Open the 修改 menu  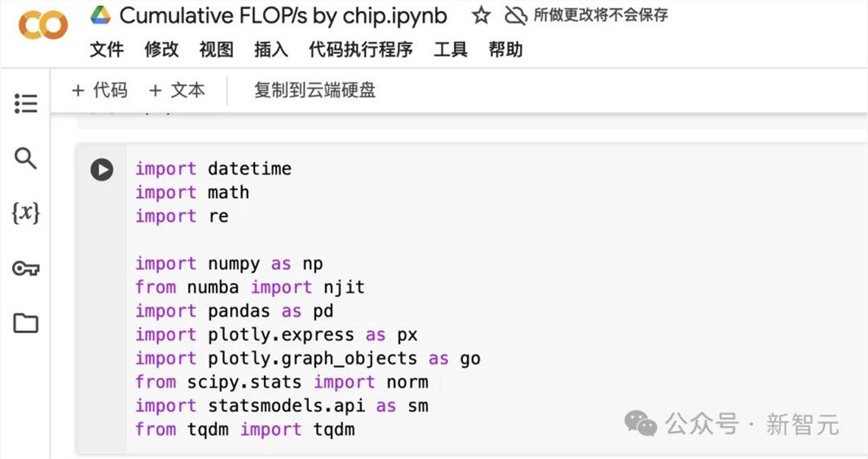pos(161,49)
